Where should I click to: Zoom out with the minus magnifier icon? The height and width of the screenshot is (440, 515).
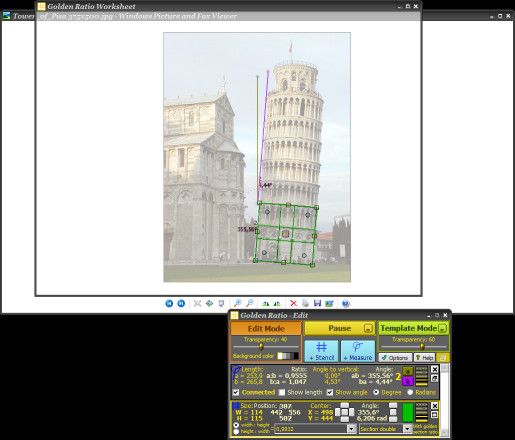click(x=250, y=303)
